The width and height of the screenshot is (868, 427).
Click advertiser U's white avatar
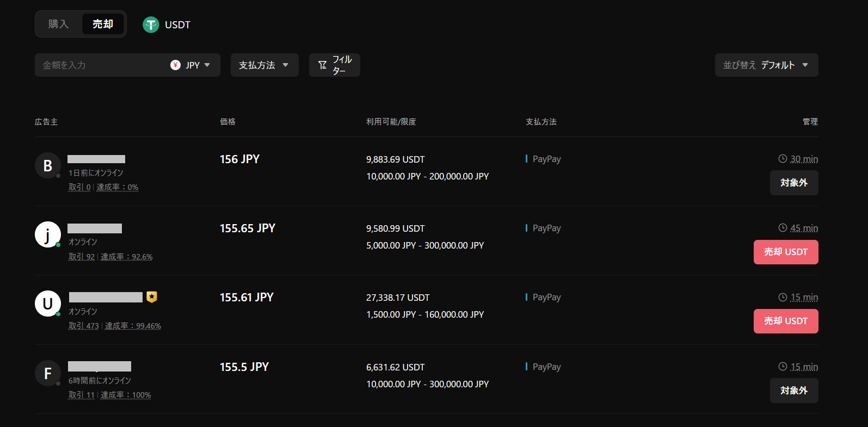(x=48, y=304)
